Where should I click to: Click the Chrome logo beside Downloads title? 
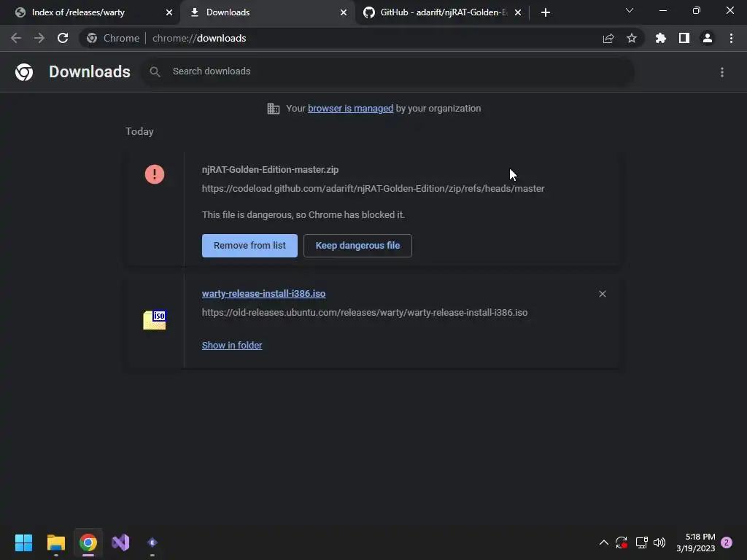coord(24,72)
